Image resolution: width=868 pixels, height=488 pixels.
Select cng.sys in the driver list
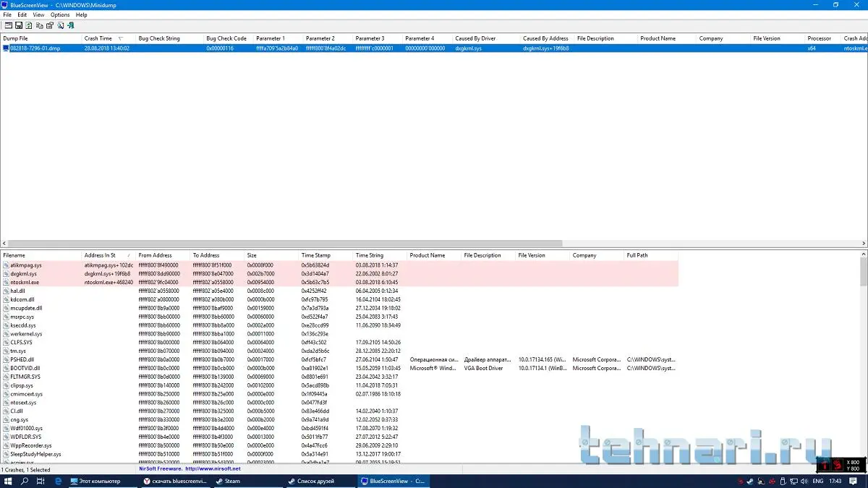coord(20,419)
